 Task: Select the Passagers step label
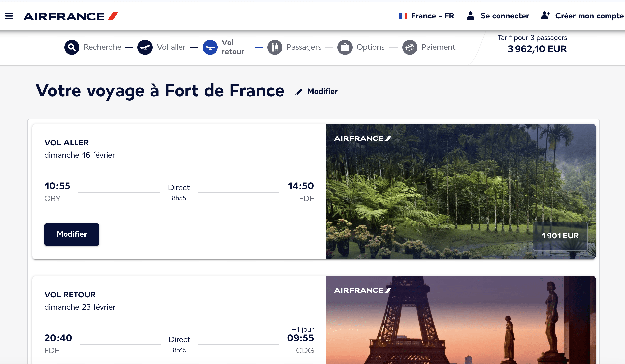click(304, 47)
